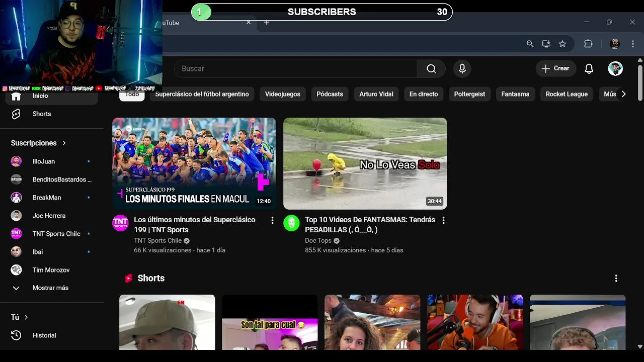This screenshot has height=362, width=644.
Task: Bookmark this page with the star icon
Action: click(562, 44)
